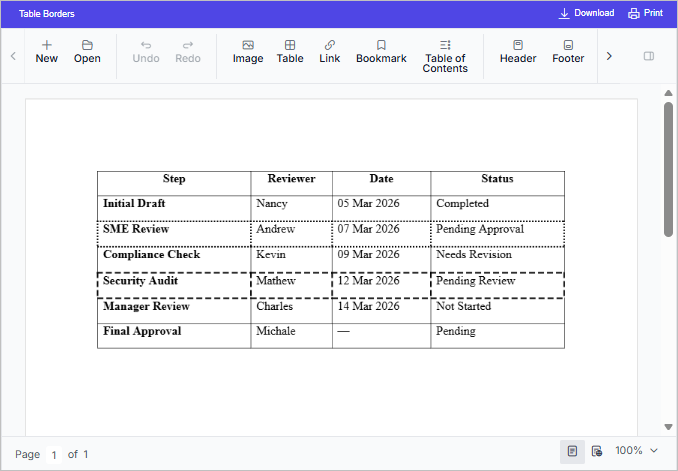Insert a Table of Contents
The height and width of the screenshot is (471, 678).
pyautogui.click(x=445, y=57)
